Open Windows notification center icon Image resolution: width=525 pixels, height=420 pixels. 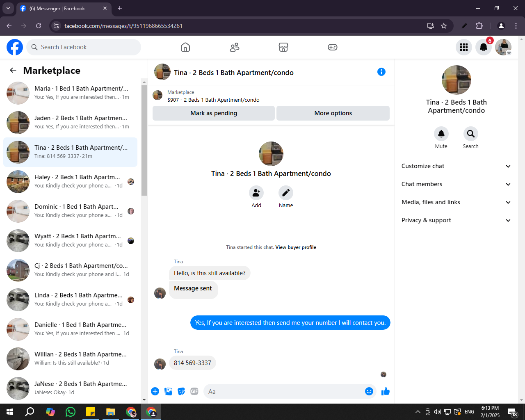(513, 412)
